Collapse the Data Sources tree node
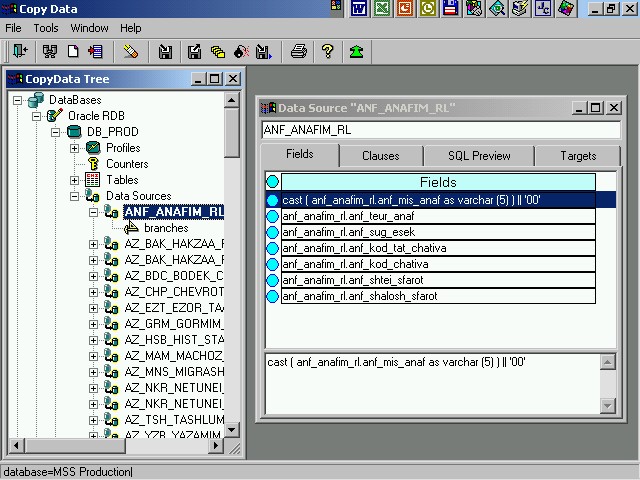Viewport: 640px width, 480px height. (x=75, y=196)
